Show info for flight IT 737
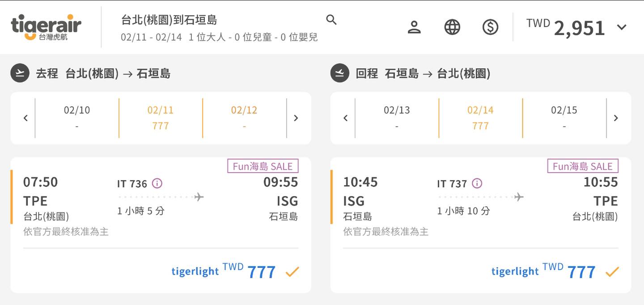The width and height of the screenshot is (644, 305). pyautogui.click(x=477, y=183)
